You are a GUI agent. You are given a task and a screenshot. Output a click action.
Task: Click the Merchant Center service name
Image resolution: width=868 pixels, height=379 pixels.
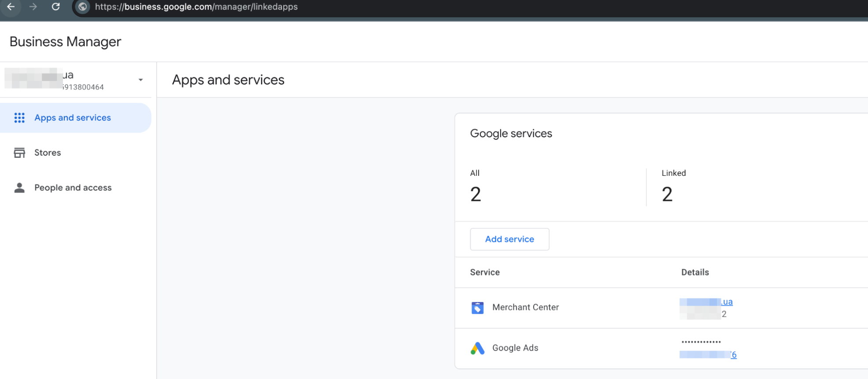(526, 307)
